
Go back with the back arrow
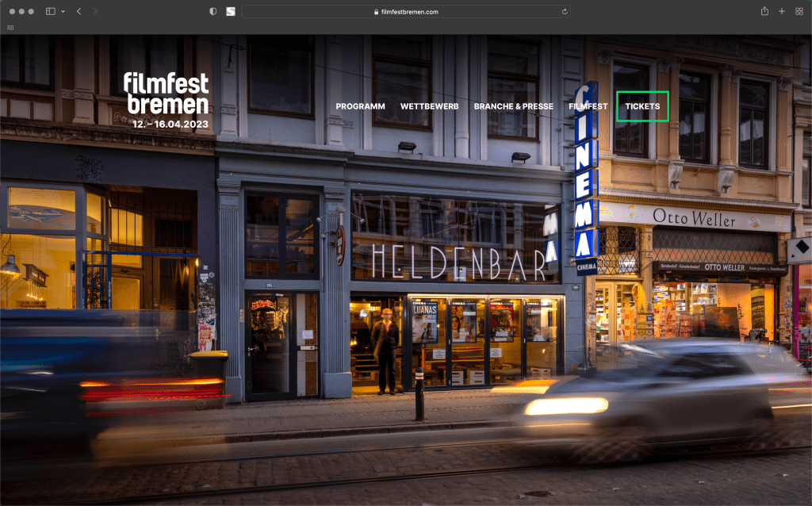(79, 12)
